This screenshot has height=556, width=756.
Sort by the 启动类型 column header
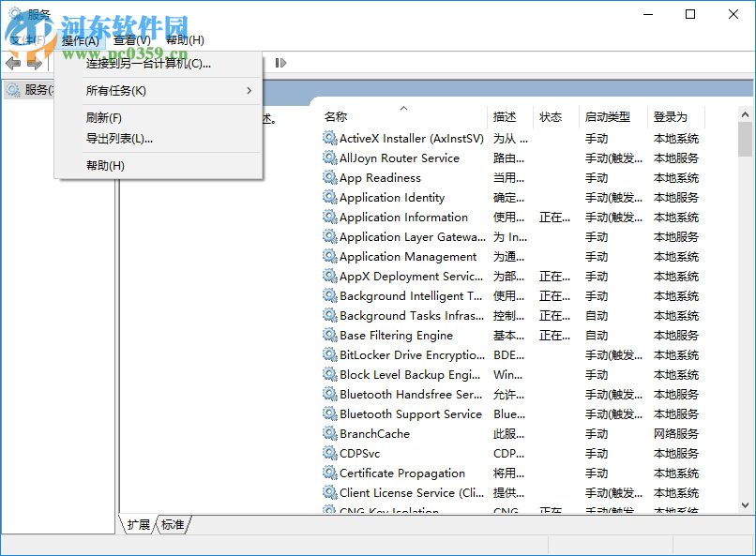[610, 116]
